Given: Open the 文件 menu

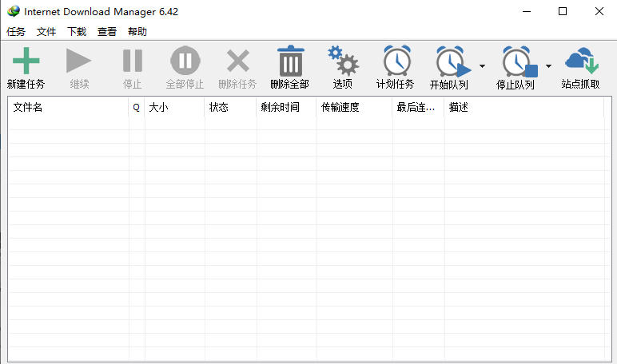Looking at the screenshot, I should (x=46, y=31).
